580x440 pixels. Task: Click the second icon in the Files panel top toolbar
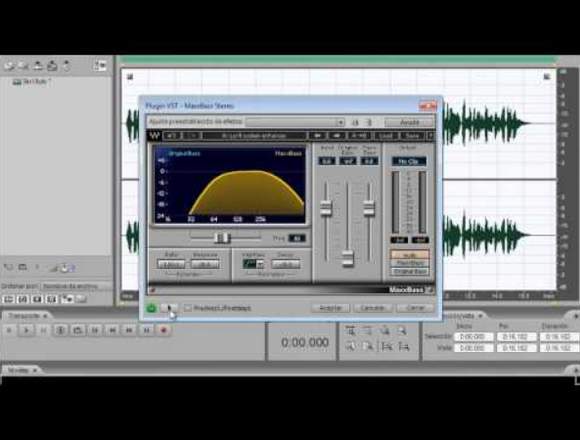24,66
